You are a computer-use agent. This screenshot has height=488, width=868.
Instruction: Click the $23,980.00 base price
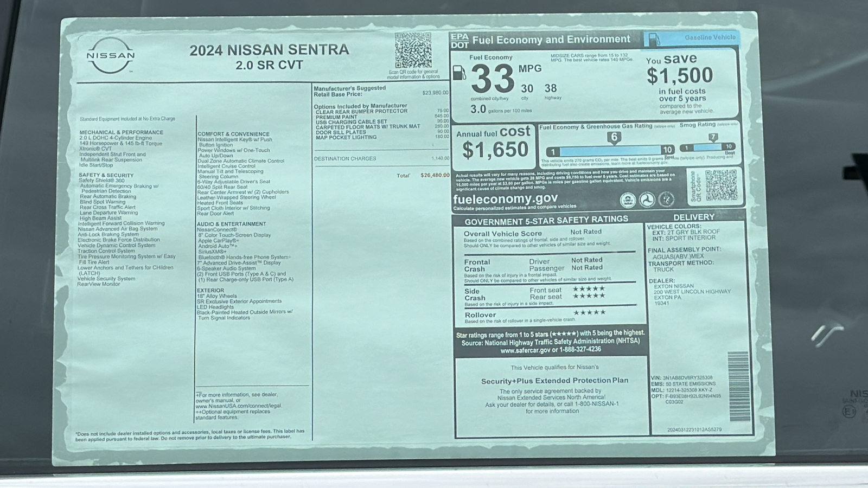436,93
